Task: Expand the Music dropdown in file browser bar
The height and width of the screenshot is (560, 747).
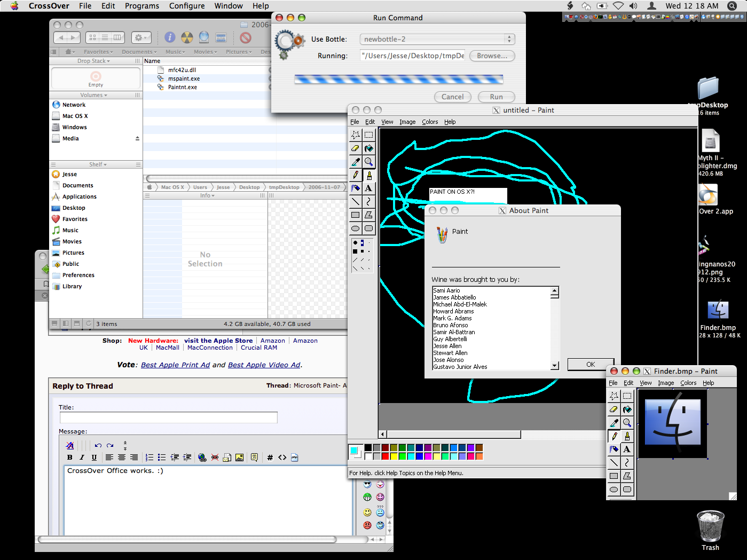Action: point(175,52)
